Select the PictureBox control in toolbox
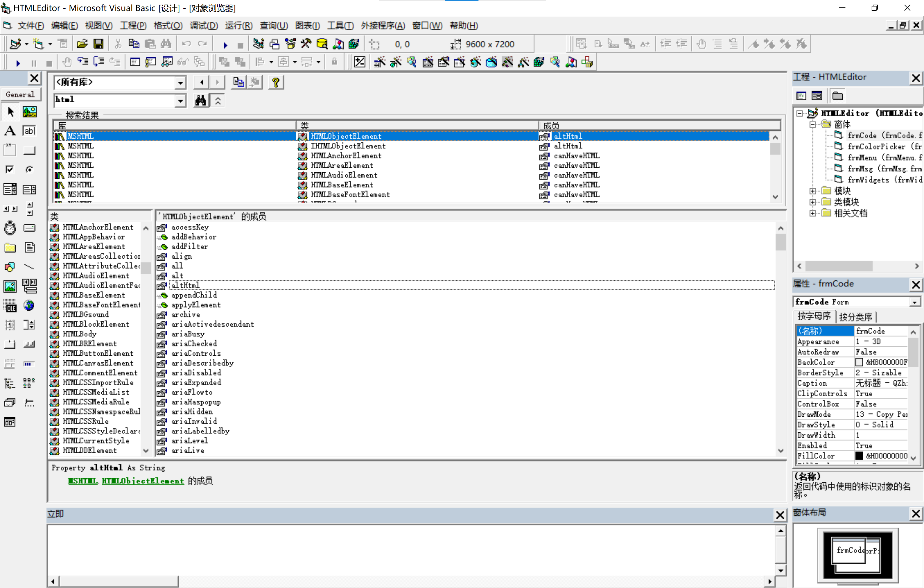 [30, 112]
